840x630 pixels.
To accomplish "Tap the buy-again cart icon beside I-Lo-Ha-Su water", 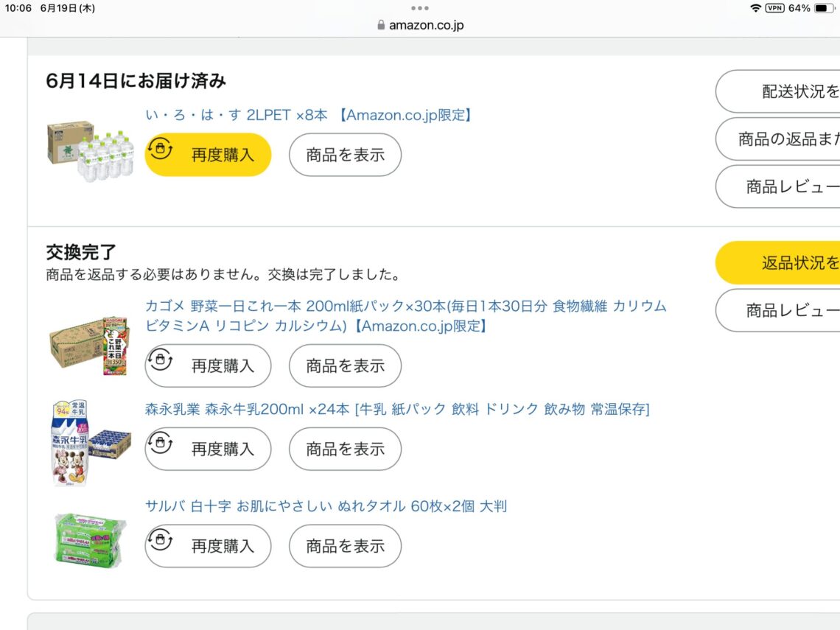I will (161, 150).
